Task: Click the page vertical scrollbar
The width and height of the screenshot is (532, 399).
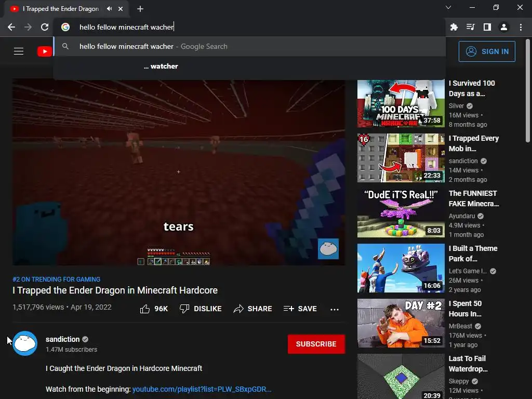Action: pos(528,91)
